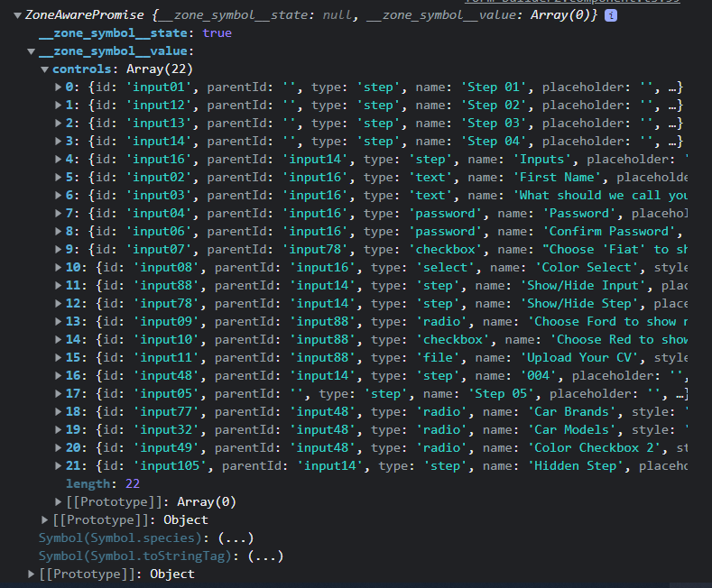
Task: Expand array item 0 with id input01
Action: [x=58, y=87]
